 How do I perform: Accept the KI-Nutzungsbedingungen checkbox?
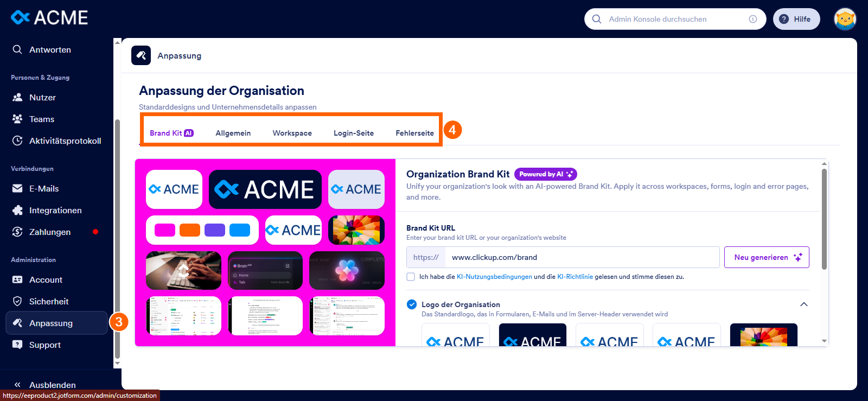[411, 277]
